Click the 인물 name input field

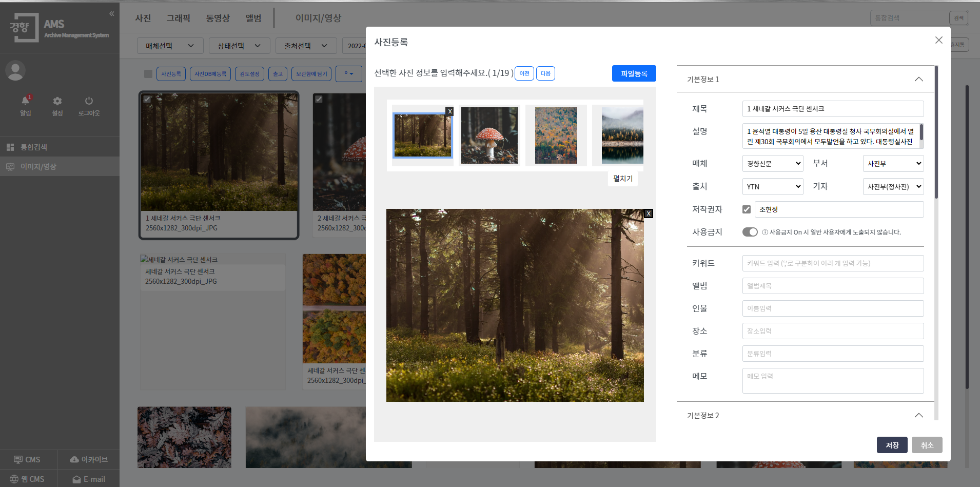(833, 308)
